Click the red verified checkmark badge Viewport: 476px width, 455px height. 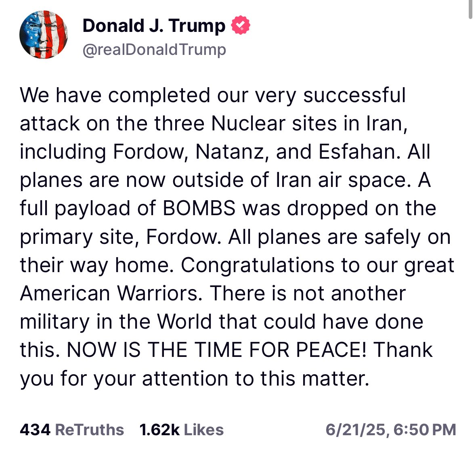point(241,25)
